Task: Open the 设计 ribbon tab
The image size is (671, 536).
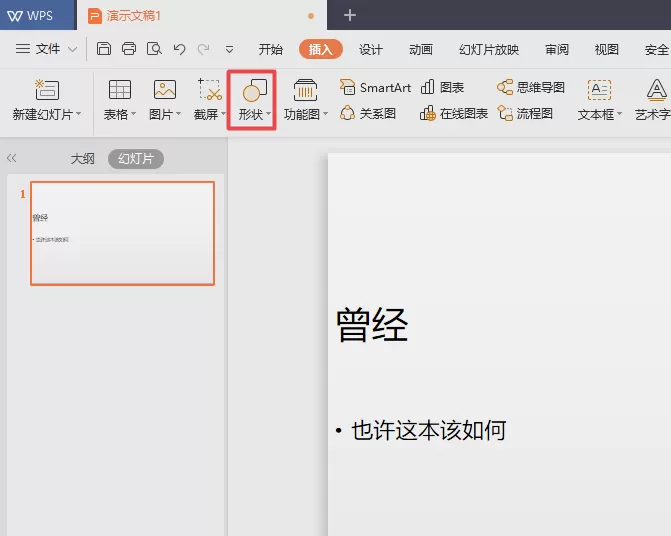Action: (x=371, y=50)
